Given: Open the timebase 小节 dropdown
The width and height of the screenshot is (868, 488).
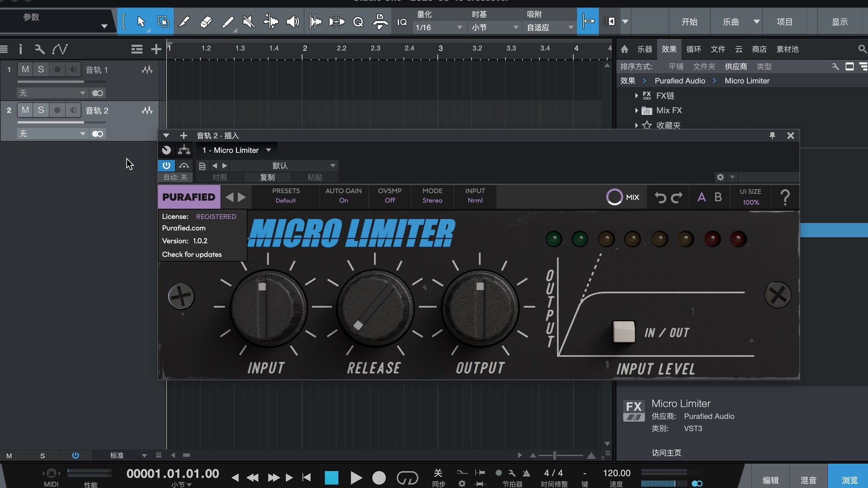Looking at the screenshot, I should pyautogui.click(x=495, y=28).
